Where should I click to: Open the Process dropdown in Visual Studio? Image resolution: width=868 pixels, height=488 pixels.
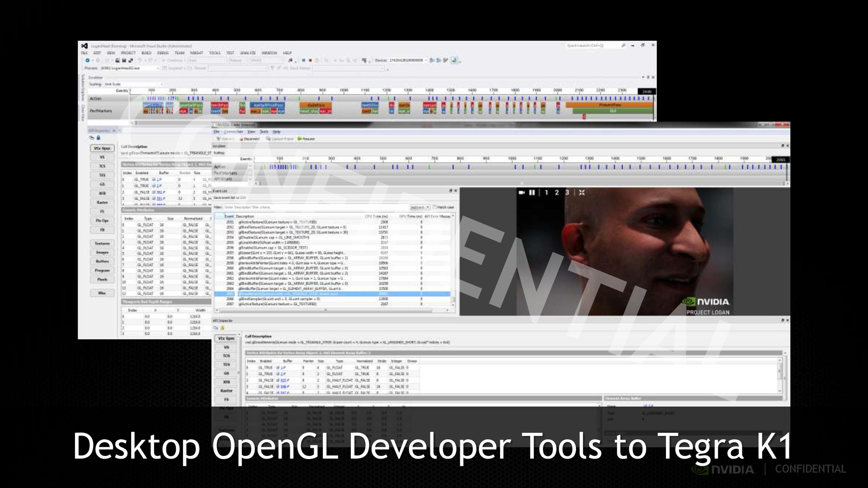click(x=130, y=68)
